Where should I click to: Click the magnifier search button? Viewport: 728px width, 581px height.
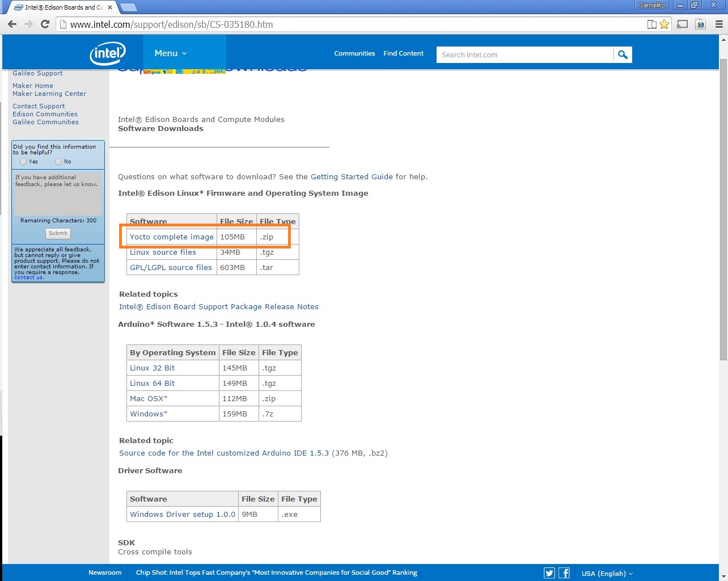[623, 54]
